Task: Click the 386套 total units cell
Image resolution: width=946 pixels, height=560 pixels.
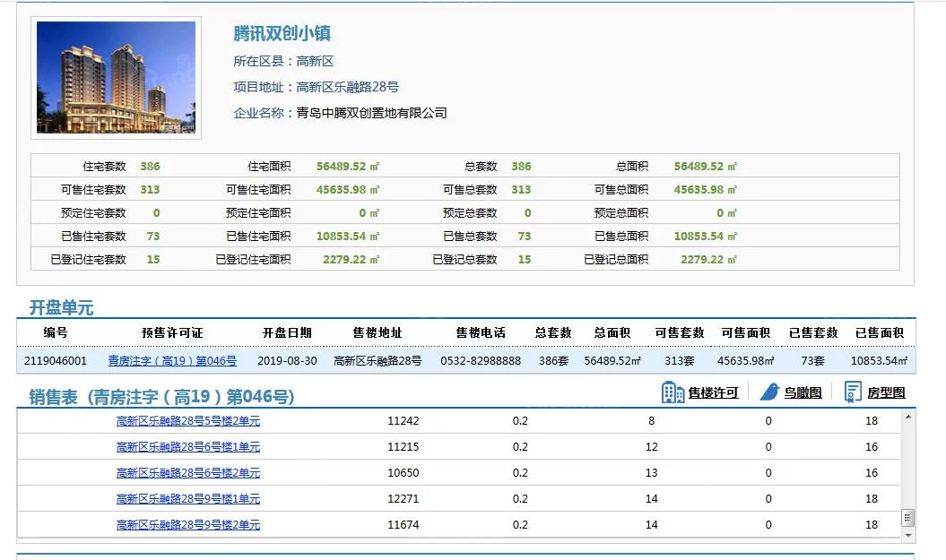Action: click(x=553, y=361)
